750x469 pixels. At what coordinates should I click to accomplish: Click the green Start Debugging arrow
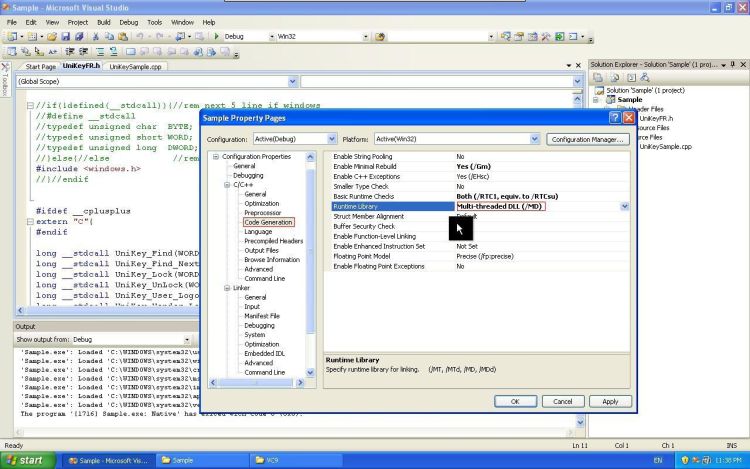point(217,36)
